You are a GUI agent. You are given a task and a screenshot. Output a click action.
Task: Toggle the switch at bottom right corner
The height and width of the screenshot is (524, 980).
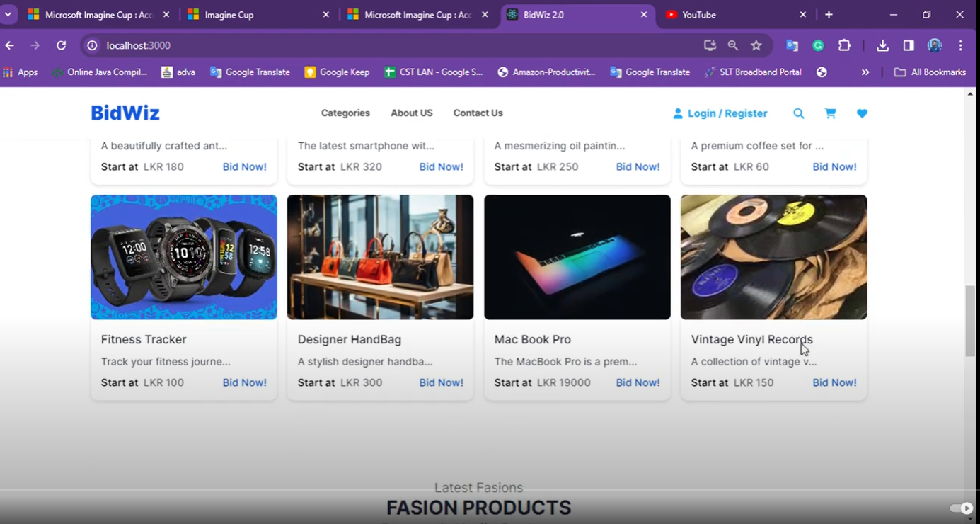(x=961, y=508)
